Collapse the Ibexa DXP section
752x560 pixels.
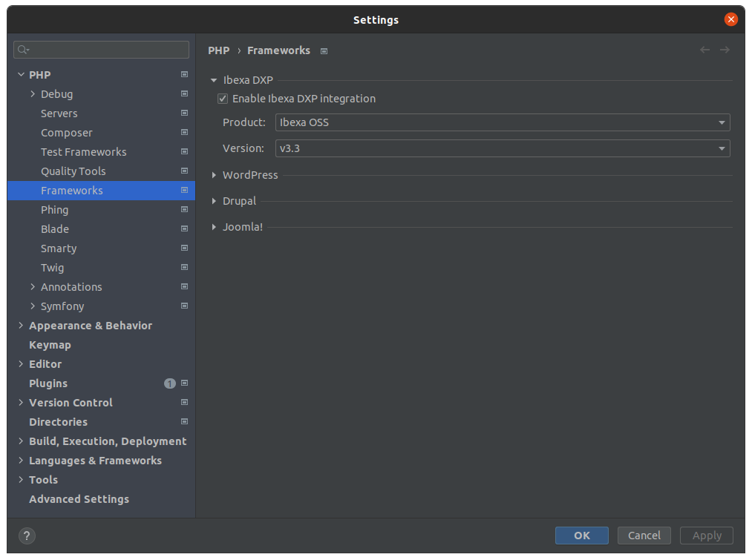pos(214,80)
